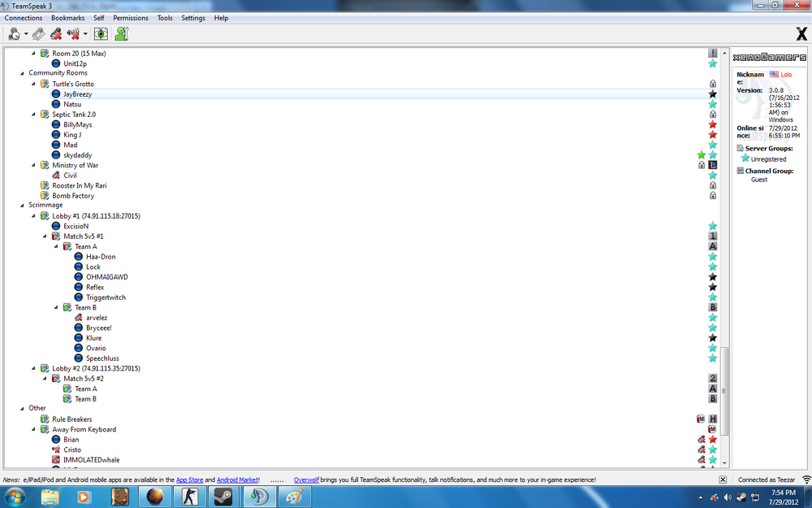Image resolution: width=812 pixels, height=508 pixels.
Task: Open the Away status dropdown arrow
Action: 26,34
